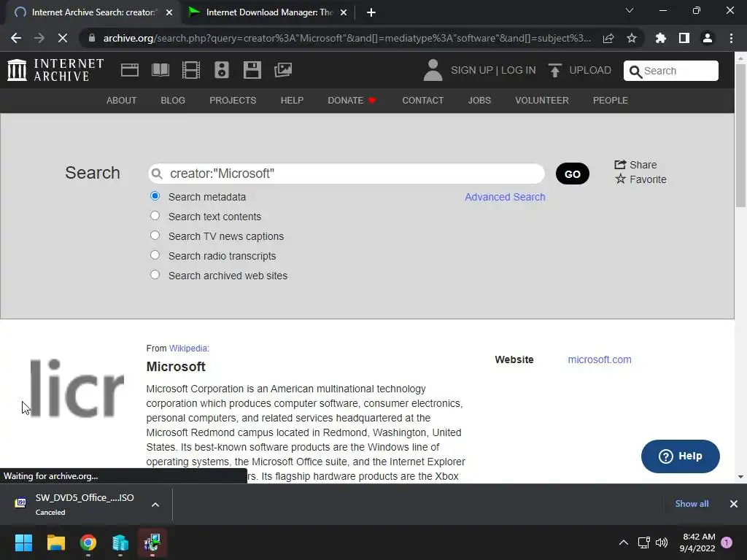Open the HELP menu item
Screen dimensions: 747x560
click(x=292, y=101)
